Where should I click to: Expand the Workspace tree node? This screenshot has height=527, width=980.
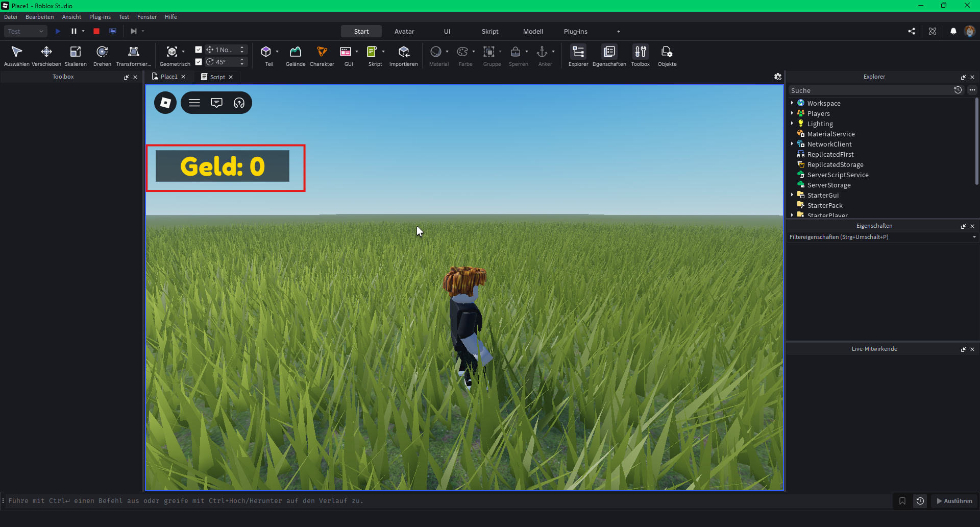tap(792, 103)
